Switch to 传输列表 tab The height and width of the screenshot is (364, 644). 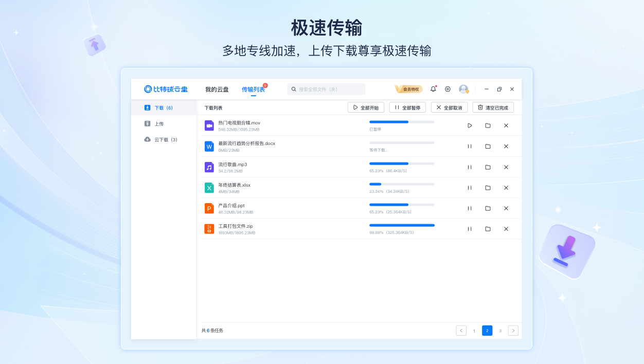[x=254, y=89]
